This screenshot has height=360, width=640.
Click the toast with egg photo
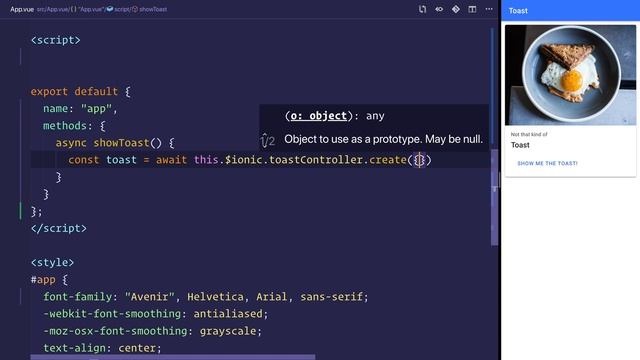(x=571, y=75)
